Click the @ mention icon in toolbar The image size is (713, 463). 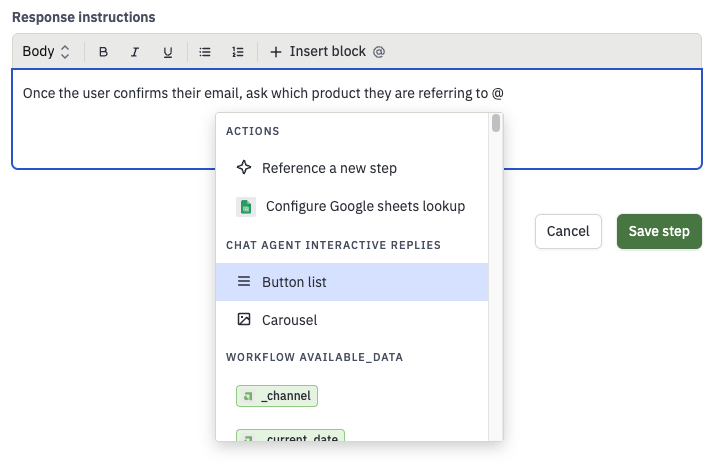[x=379, y=52]
